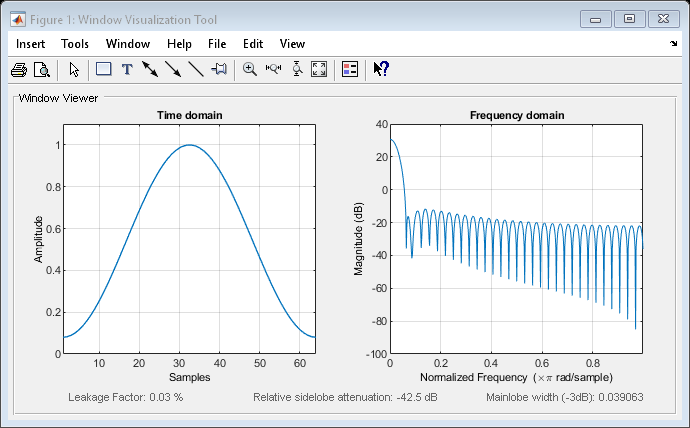
Task: Open the Insert menu
Action: click(x=30, y=44)
